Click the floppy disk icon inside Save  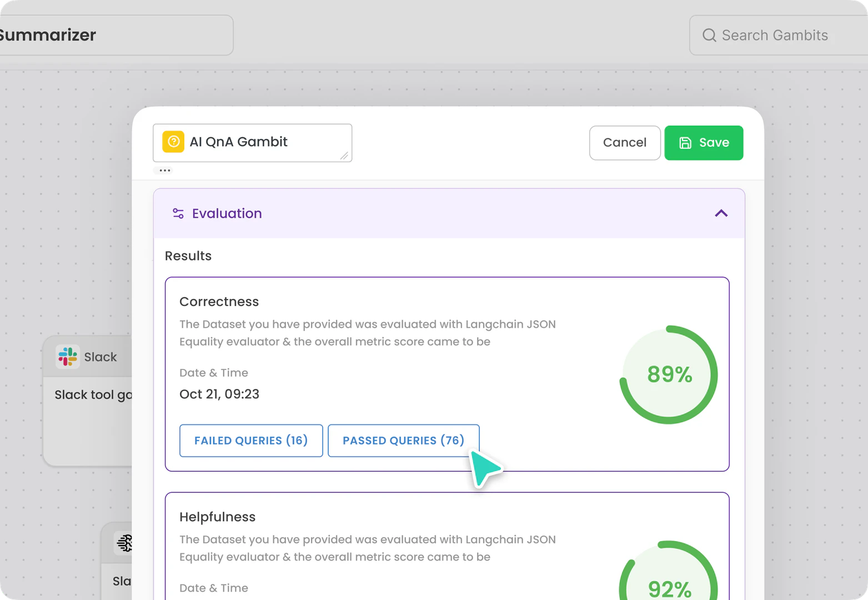point(684,142)
